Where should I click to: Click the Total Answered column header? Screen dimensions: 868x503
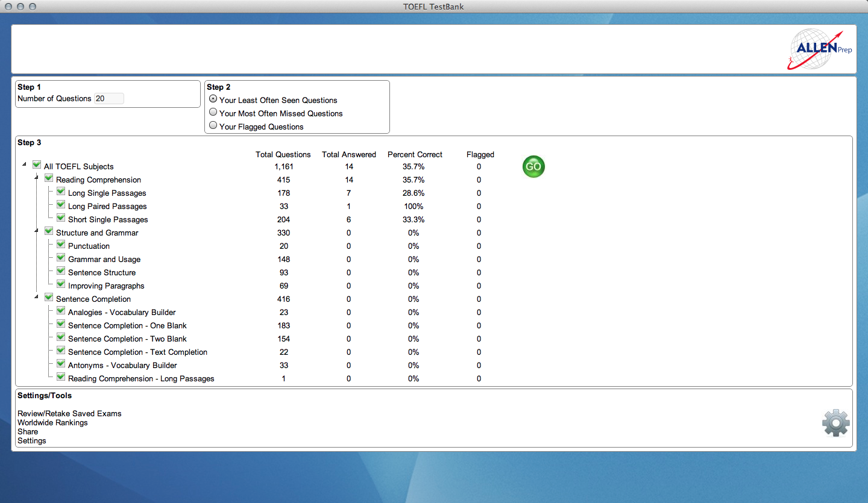349,154
